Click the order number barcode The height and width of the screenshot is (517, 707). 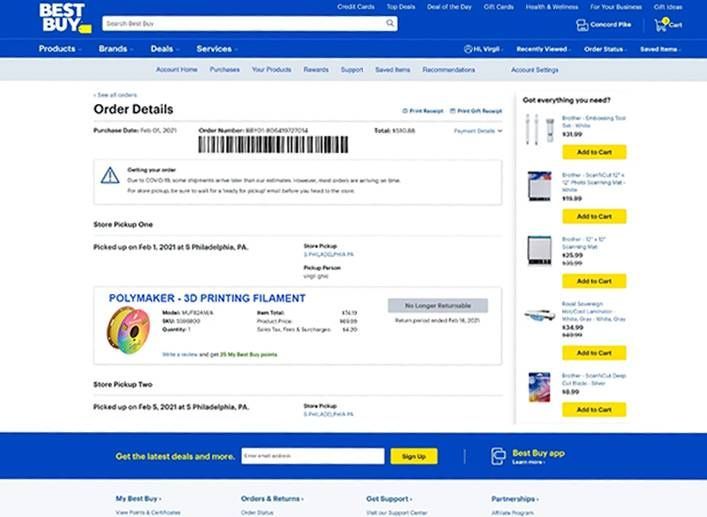coord(273,145)
